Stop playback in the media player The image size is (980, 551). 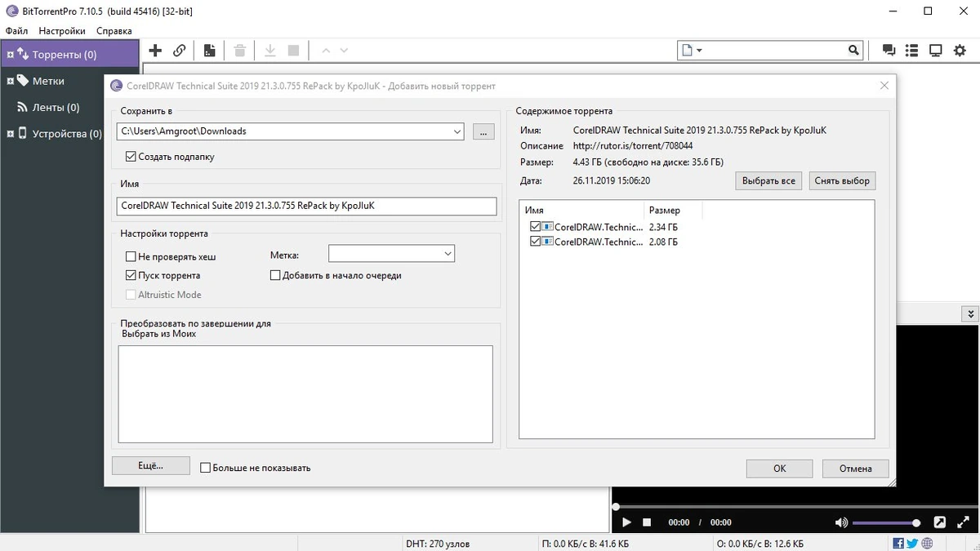pyautogui.click(x=647, y=522)
